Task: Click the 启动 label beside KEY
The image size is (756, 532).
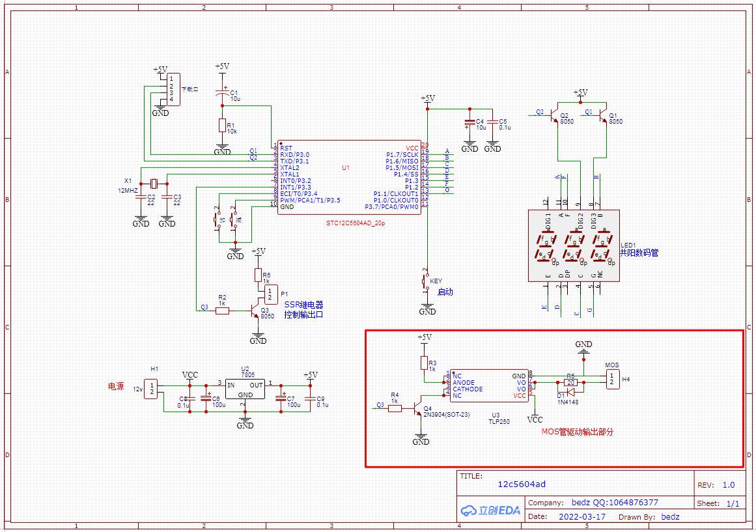Action: (x=445, y=292)
